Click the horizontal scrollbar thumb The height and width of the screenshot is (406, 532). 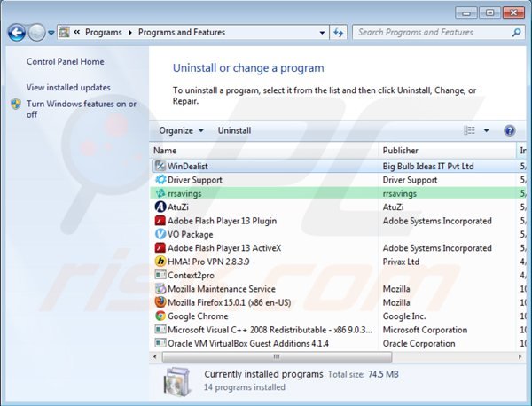(277, 356)
